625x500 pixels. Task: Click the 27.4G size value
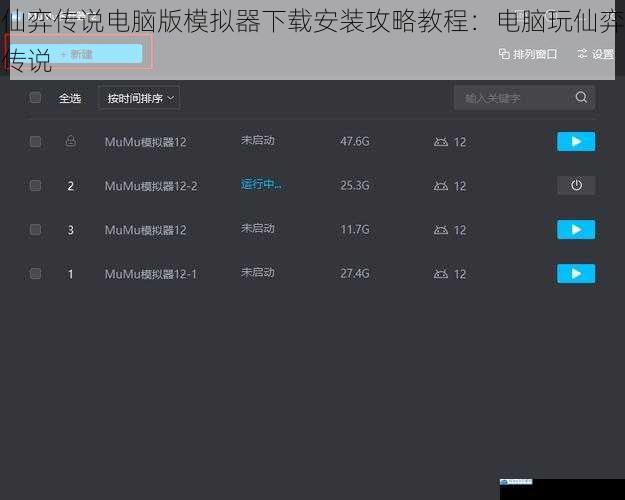point(355,273)
